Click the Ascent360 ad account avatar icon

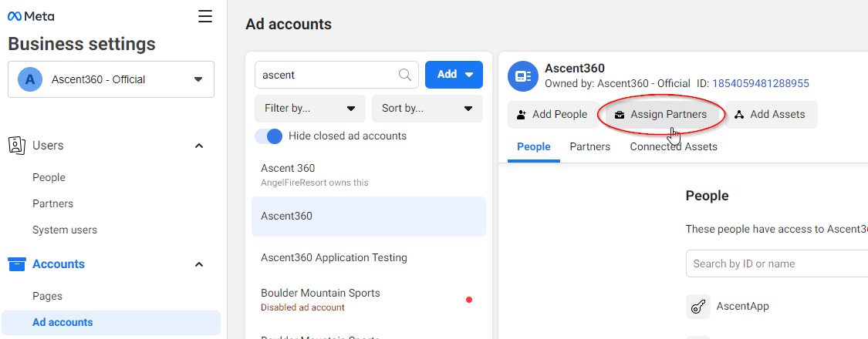click(522, 76)
